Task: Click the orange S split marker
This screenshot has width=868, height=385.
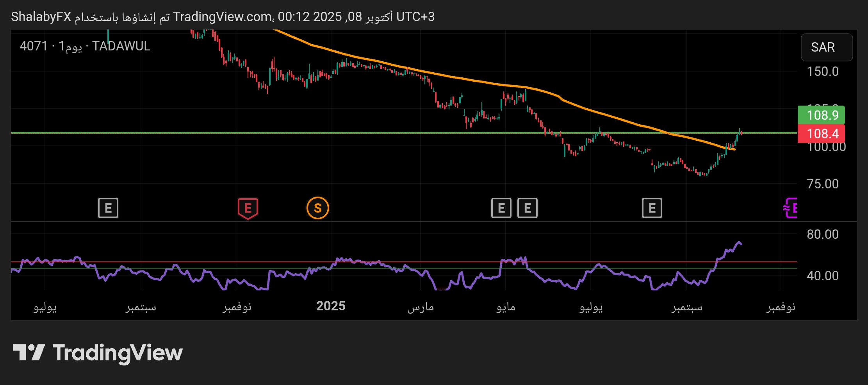Action: [317, 208]
